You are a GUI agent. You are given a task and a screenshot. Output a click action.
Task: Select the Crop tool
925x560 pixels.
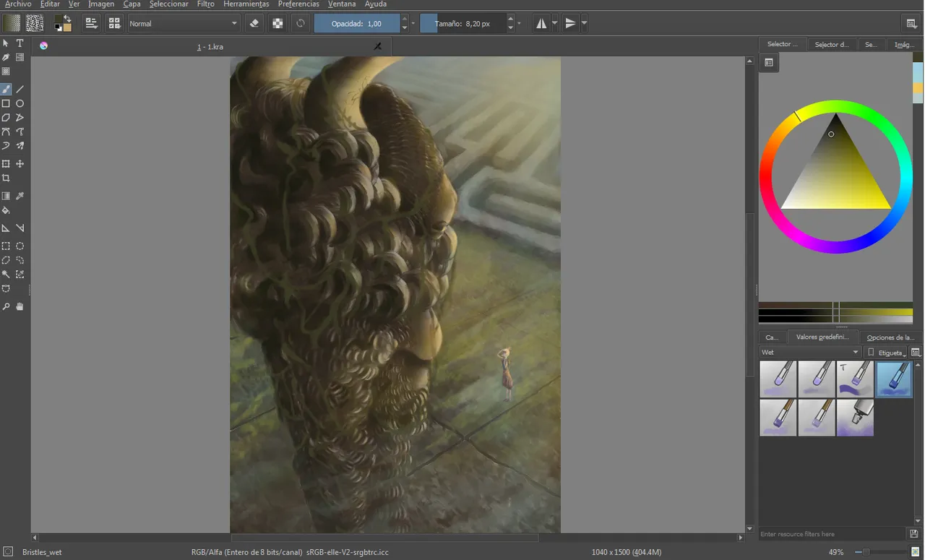6,178
